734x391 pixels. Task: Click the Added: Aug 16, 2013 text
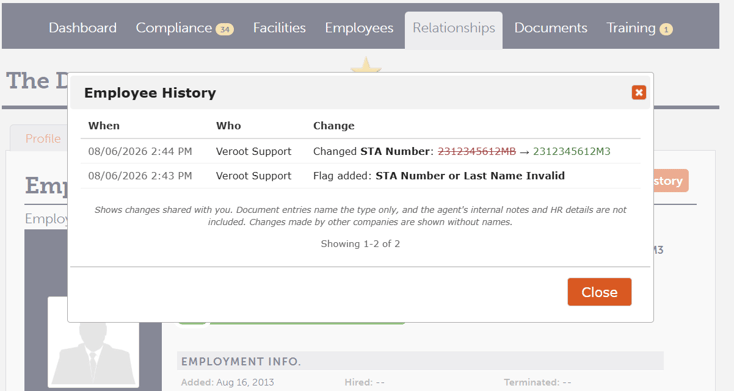(x=228, y=382)
